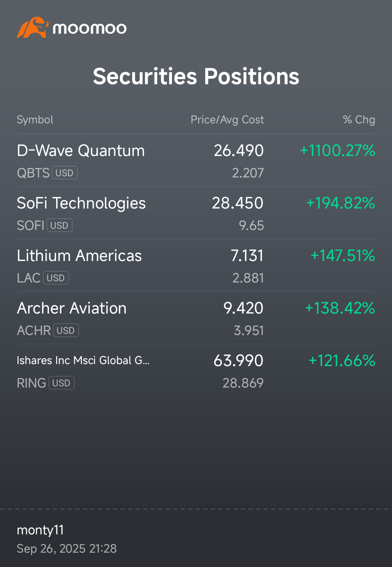Screen dimensions: 392x567
Task: Click the +194.82% change for SoFi
Action: coord(341,203)
